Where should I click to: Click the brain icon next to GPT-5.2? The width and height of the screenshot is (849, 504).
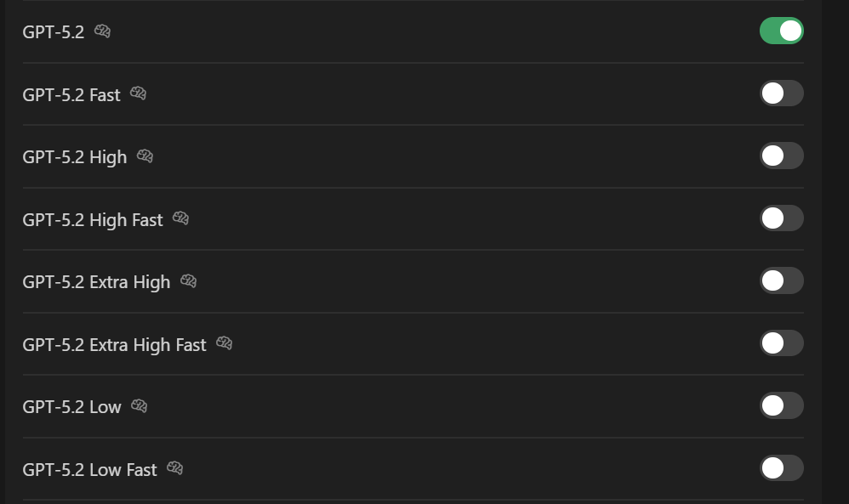(x=102, y=31)
